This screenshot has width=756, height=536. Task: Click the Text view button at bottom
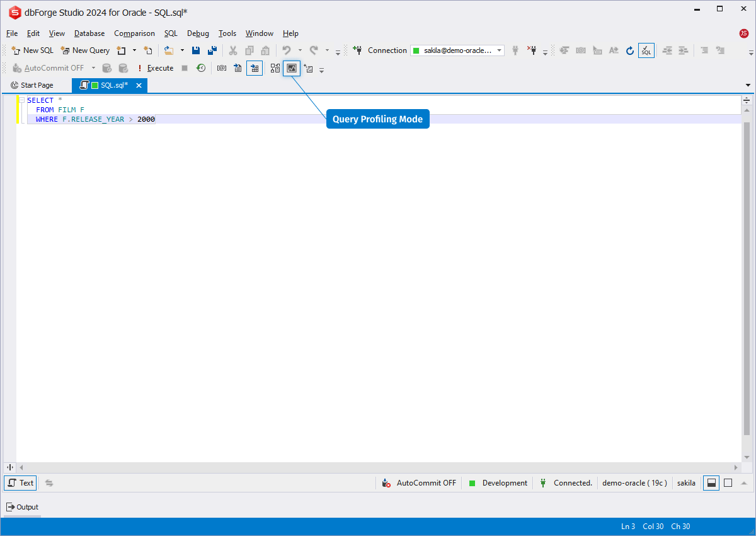pos(20,483)
